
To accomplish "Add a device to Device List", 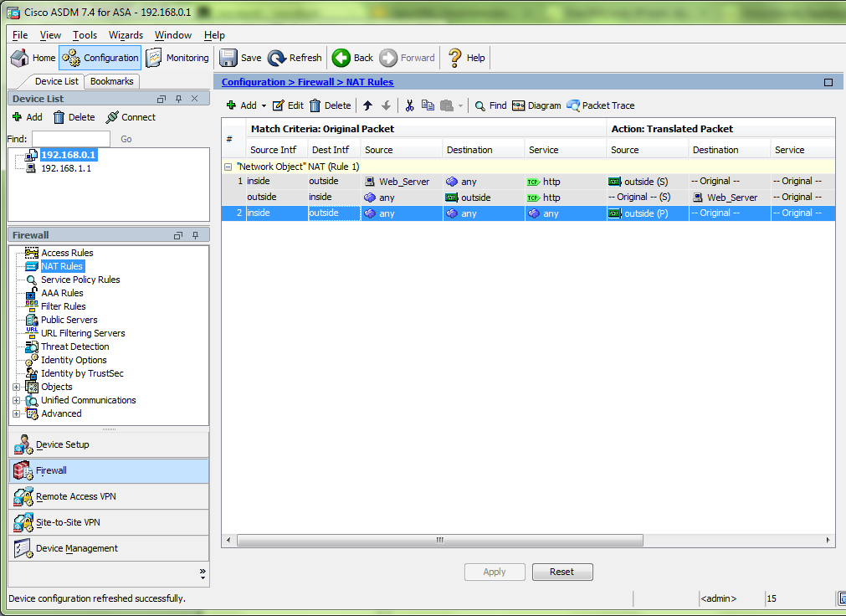I will click(x=27, y=117).
